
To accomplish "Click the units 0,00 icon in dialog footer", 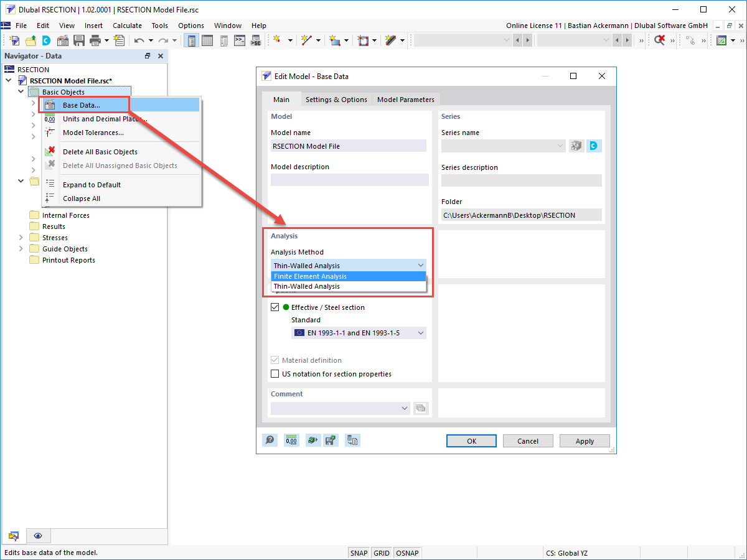I will tap(291, 440).
